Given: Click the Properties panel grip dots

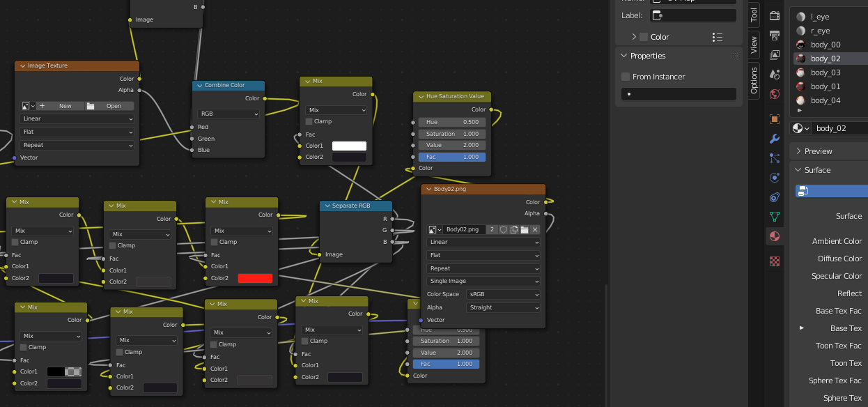Looking at the screenshot, I should coord(734,56).
